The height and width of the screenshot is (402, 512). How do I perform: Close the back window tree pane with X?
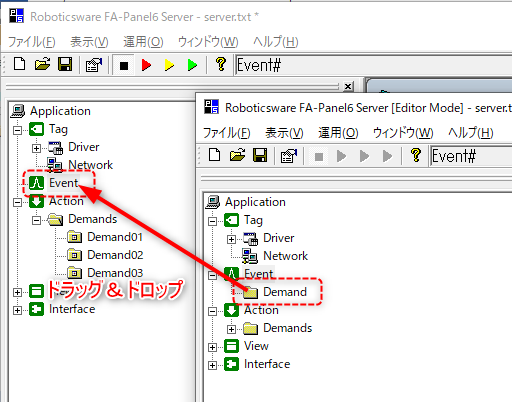(x=348, y=86)
